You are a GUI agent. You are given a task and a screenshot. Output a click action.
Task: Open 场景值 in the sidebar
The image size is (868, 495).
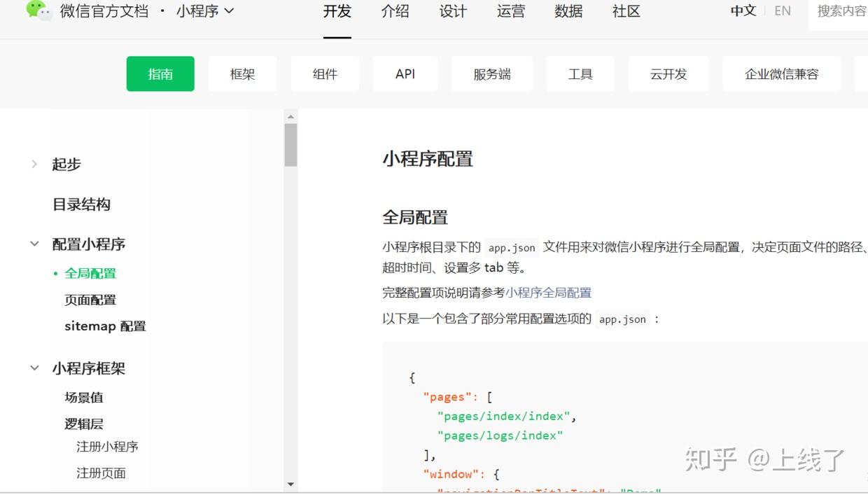click(x=84, y=398)
